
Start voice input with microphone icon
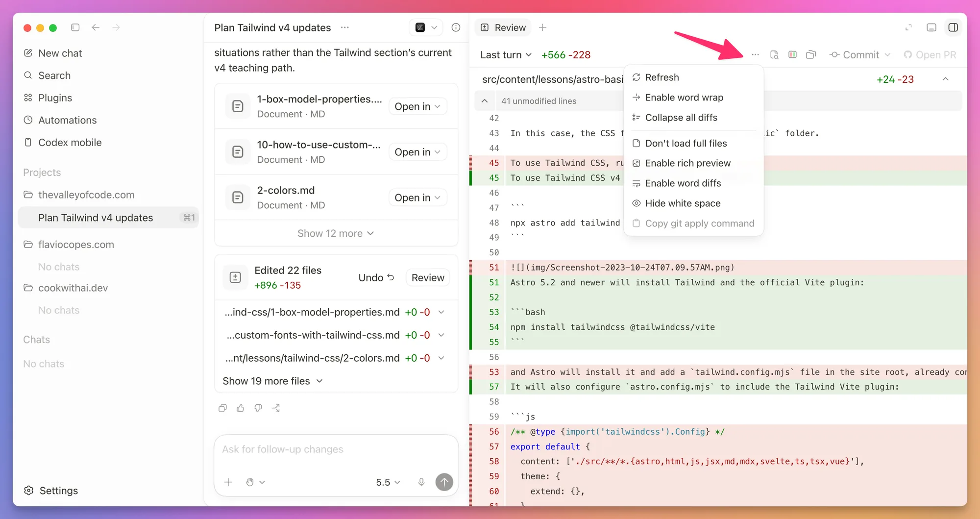point(421,482)
